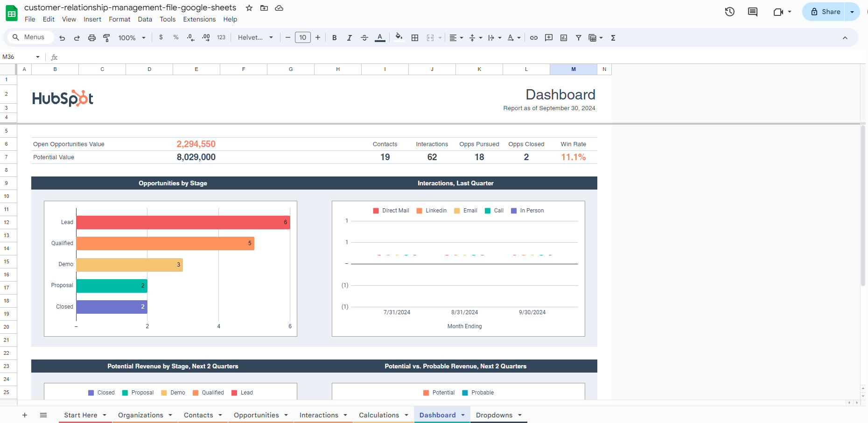Image resolution: width=868 pixels, height=423 pixels.
Task: Open the font dropdown
Action: [x=255, y=37]
